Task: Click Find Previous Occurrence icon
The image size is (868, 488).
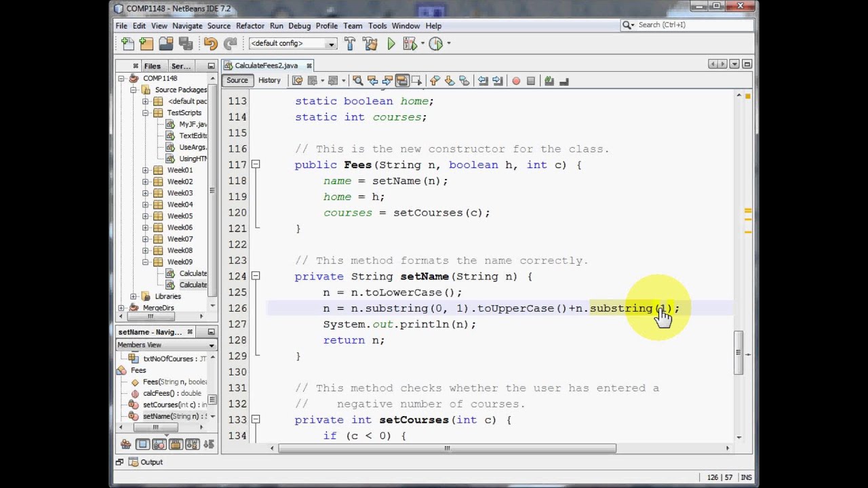Action: (372, 81)
